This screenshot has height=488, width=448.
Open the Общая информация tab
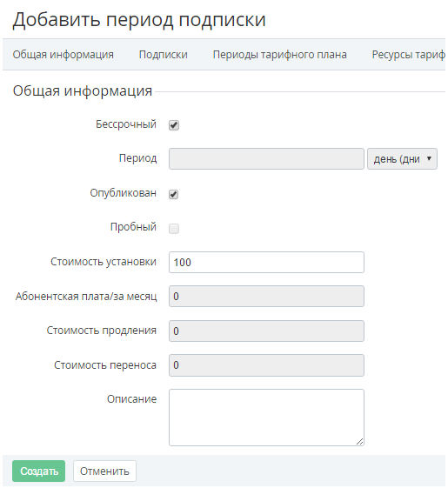pos(64,55)
